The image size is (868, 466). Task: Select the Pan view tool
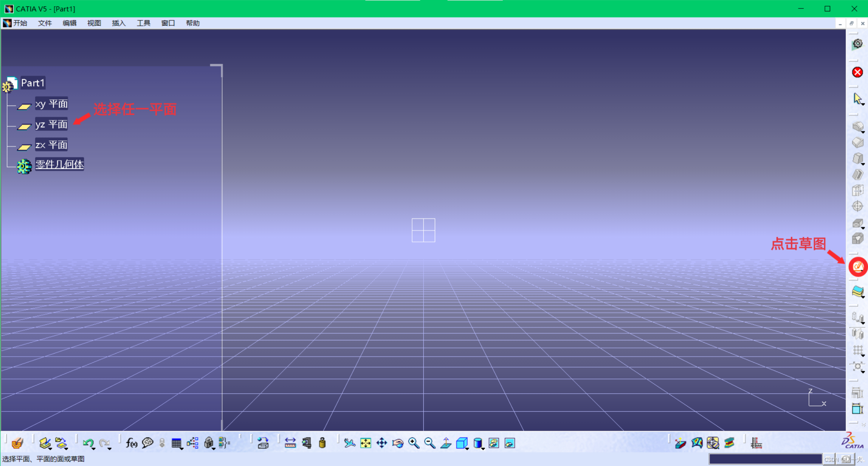click(x=382, y=443)
